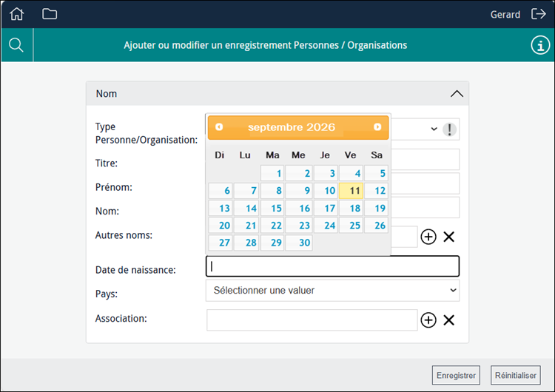Viewport: 555px width, 392px height.
Task: Select highlighted day 11 in calendar
Action: [351, 191]
